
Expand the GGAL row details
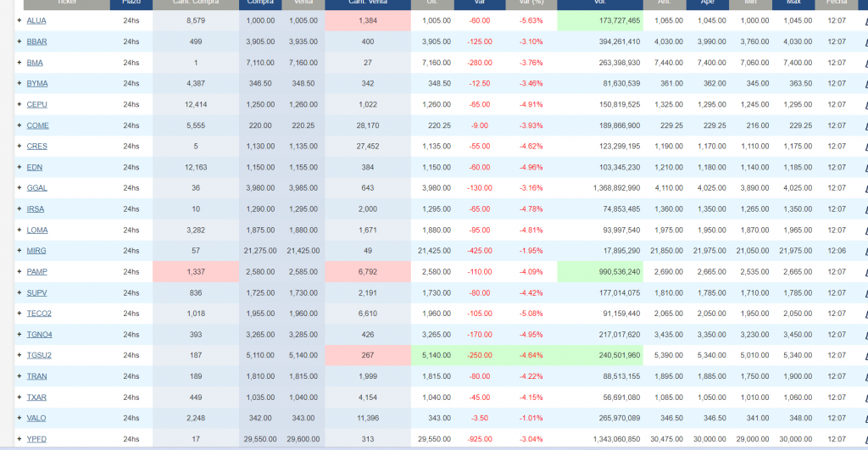point(19,187)
